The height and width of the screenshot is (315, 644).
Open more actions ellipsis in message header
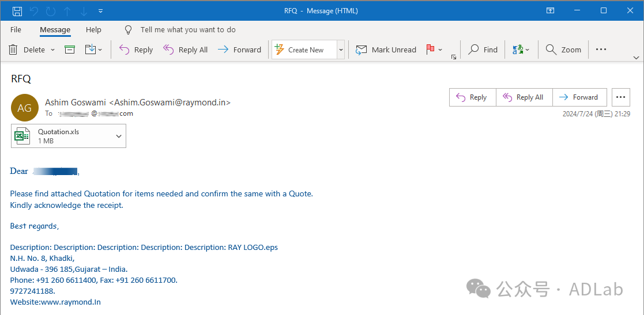click(621, 97)
